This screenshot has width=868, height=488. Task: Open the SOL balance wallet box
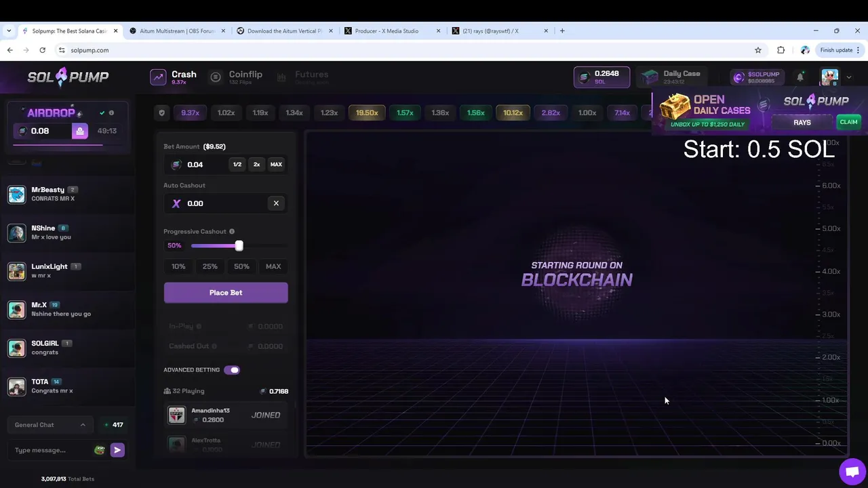(601, 77)
